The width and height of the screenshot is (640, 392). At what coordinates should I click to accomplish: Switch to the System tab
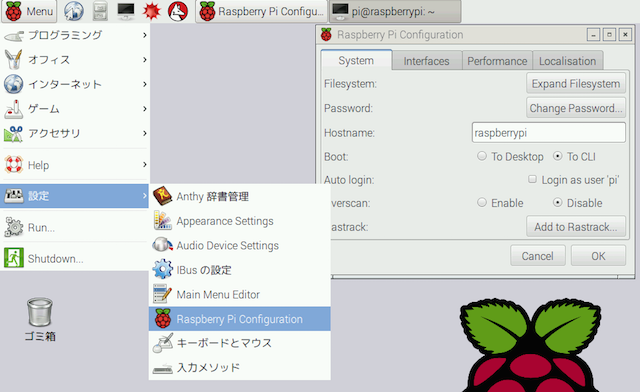(356, 60)
